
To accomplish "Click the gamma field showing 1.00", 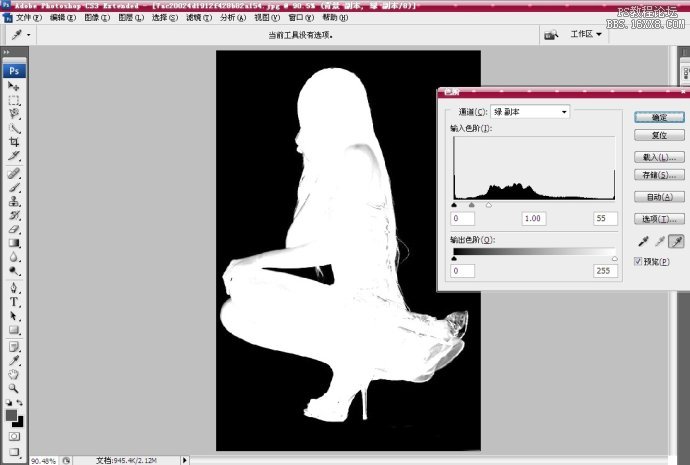I will coord(533,218).
